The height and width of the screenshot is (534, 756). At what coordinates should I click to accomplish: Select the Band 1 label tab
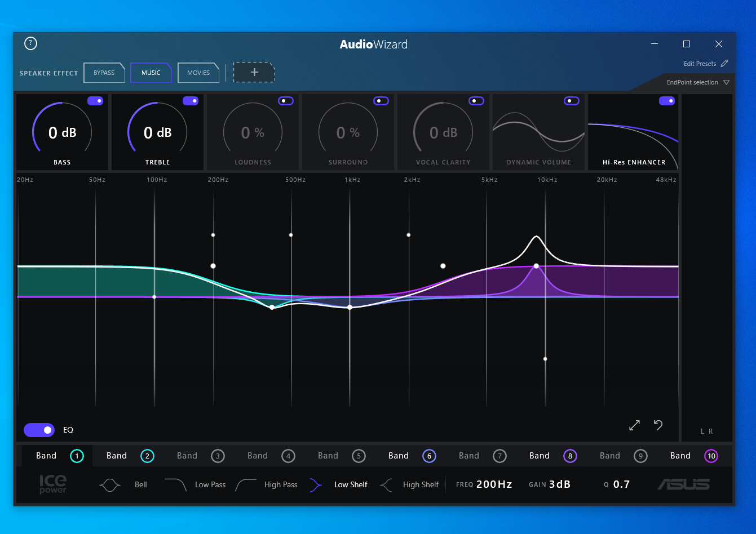coord(46,456)
